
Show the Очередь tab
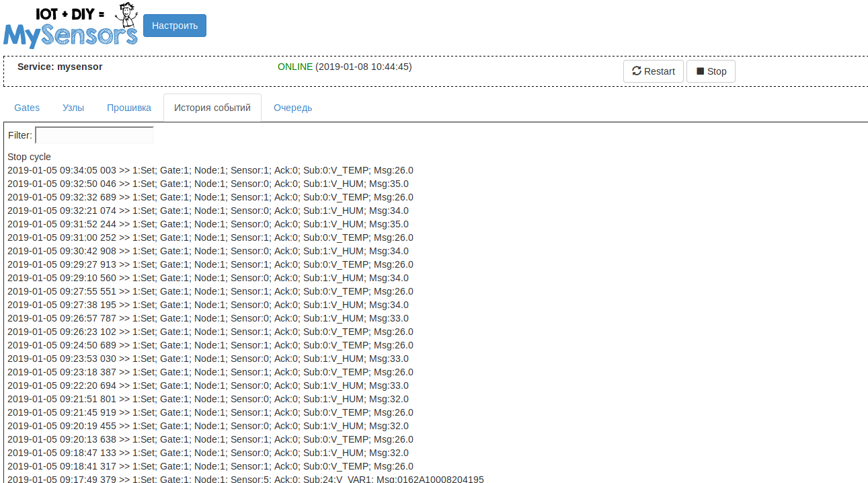292,108
